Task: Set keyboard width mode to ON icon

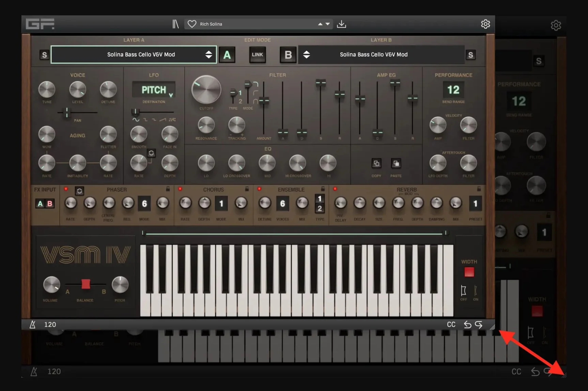Action: tap(476, 291)
